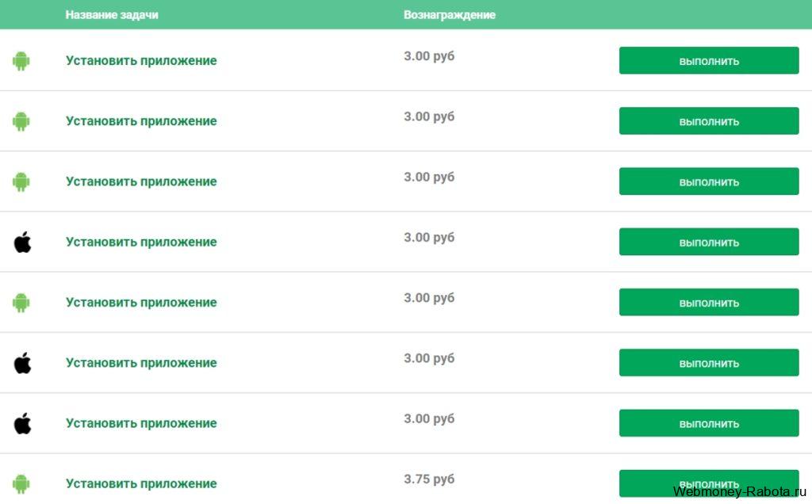Click the Apple icon in the sixth task row
This screenshot has width=812, height=504.
pyautogui.click(x=22, y=363)
